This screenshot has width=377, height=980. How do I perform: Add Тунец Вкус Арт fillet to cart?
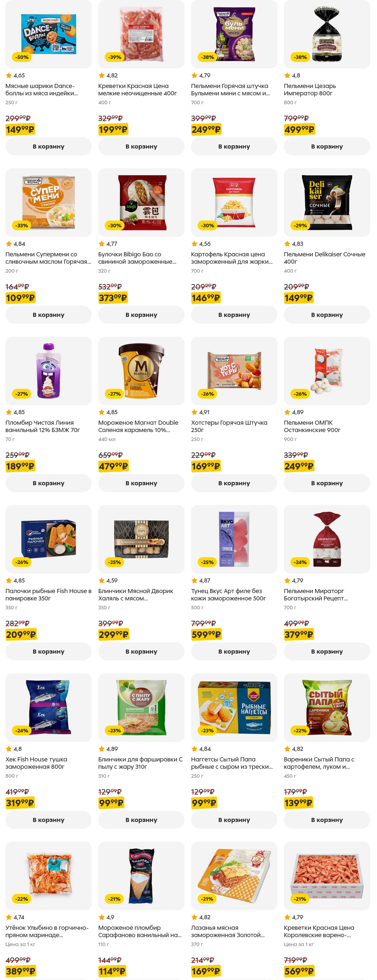coord(234,651)
